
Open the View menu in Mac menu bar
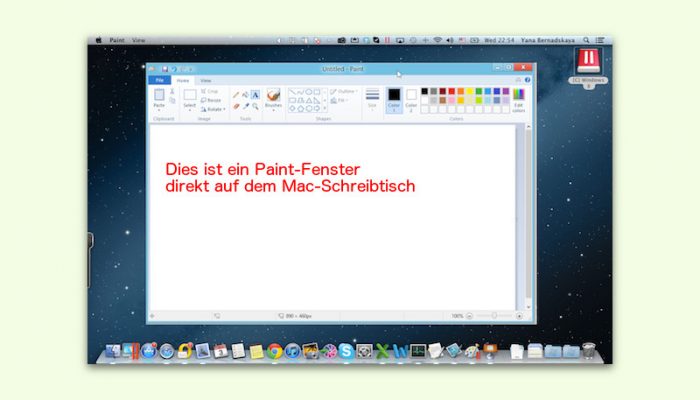138,40
